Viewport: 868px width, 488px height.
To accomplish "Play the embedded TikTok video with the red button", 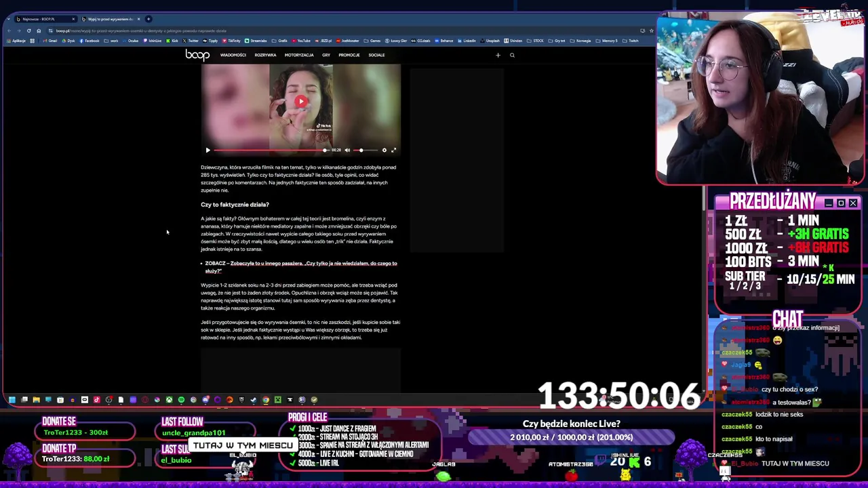I will point(301,102).
